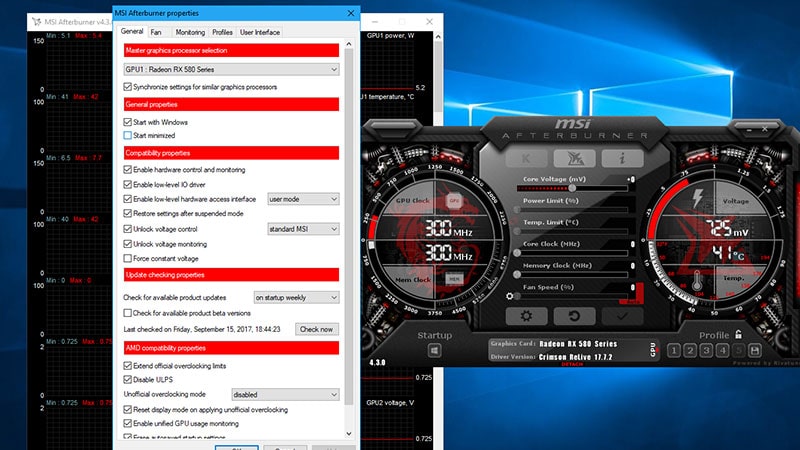
Task: Switch to the Profiles tab
Action: (222, 32)
